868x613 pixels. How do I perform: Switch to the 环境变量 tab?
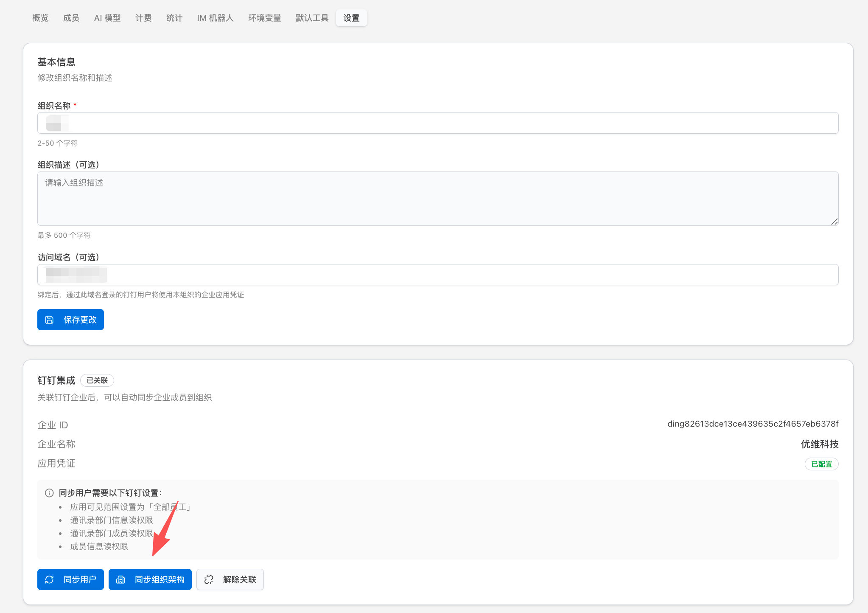[x=265, y=18]
